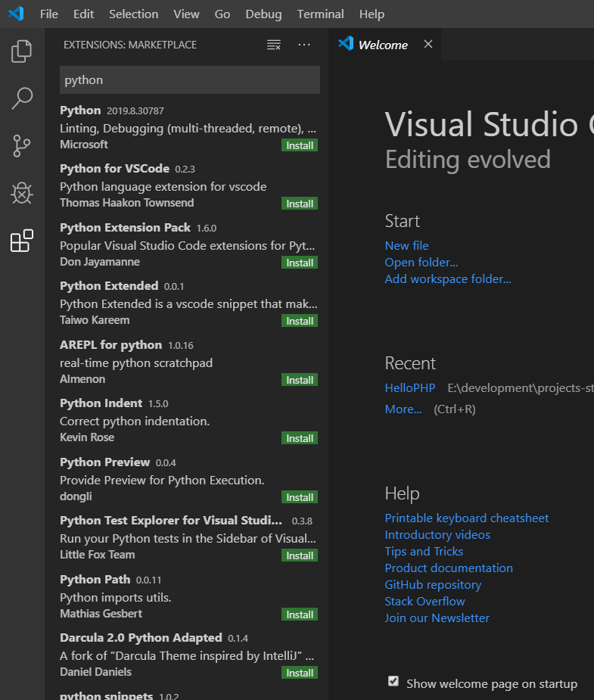Open the Search view in the activity bar

click(x=21, y=98)
